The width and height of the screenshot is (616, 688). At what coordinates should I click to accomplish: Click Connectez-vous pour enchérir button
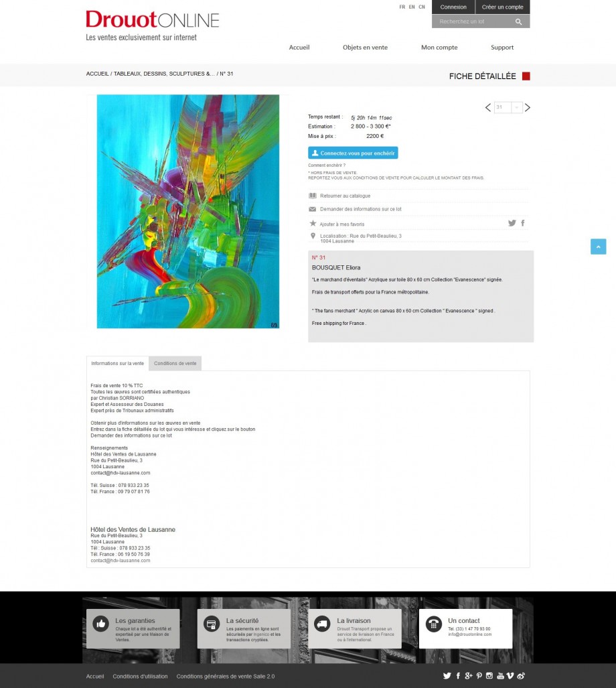tap(353, 153)
